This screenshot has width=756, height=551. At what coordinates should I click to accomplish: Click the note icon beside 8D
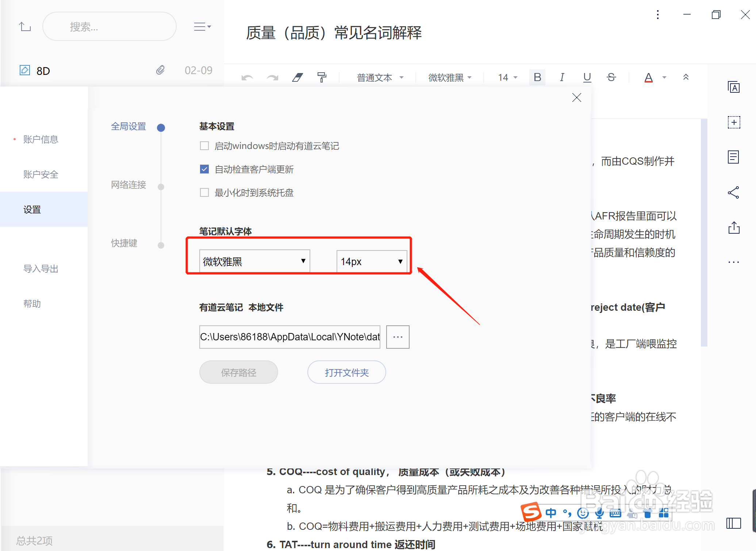(24, 70)
